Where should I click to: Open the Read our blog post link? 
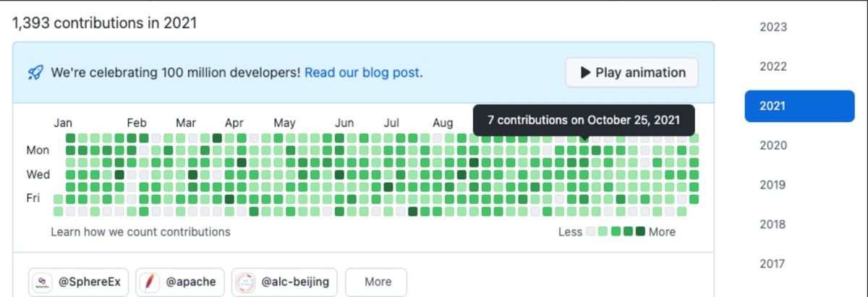(362, 72)
